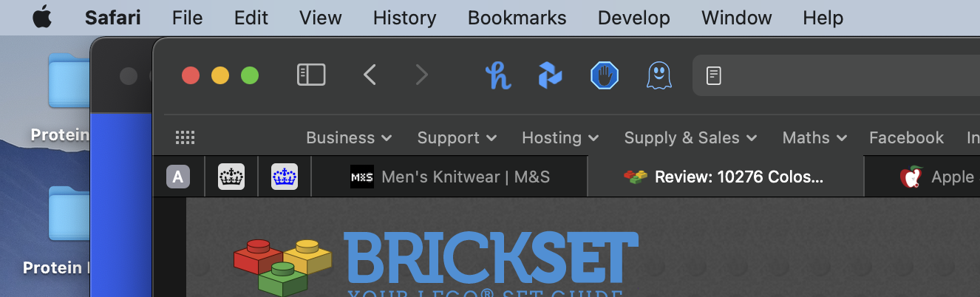Open the Honey extension

498,75
